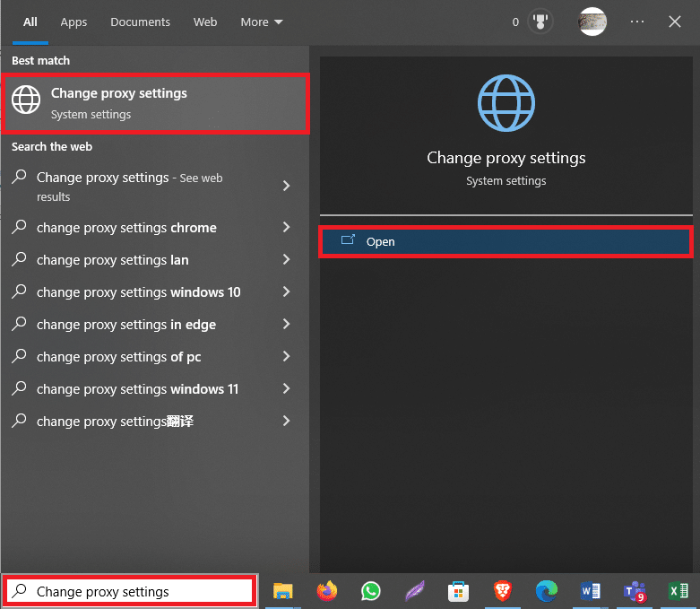
Task: Click the large globe icon in preview pane
Action: pyautogui.click(x=506, y=103)
